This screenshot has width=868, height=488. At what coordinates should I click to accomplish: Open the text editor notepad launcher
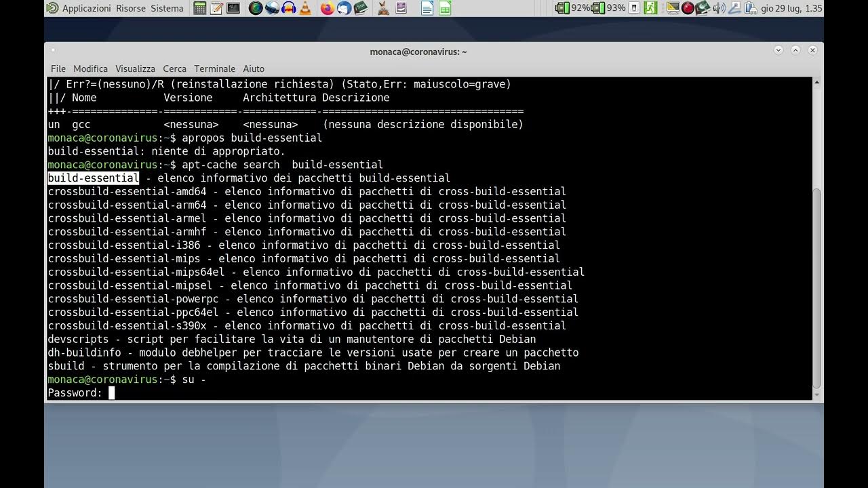[x=216, y=8]
